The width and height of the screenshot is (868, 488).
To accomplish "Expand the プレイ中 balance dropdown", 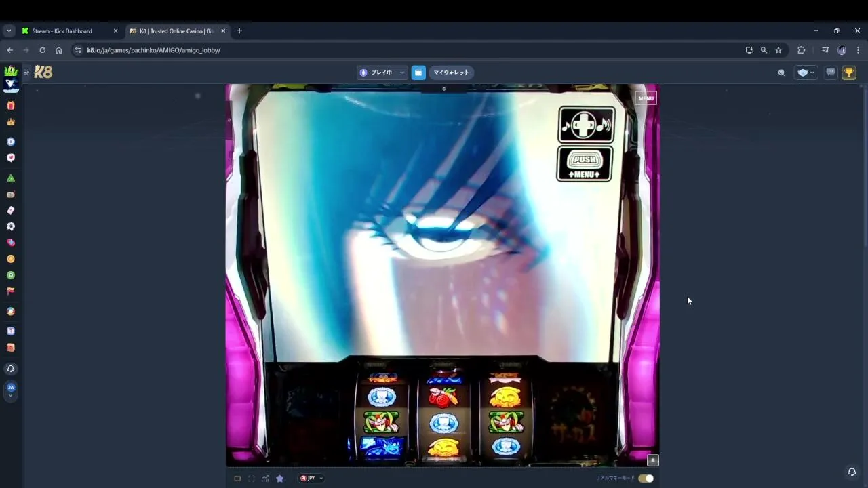I will coord(382,73).
